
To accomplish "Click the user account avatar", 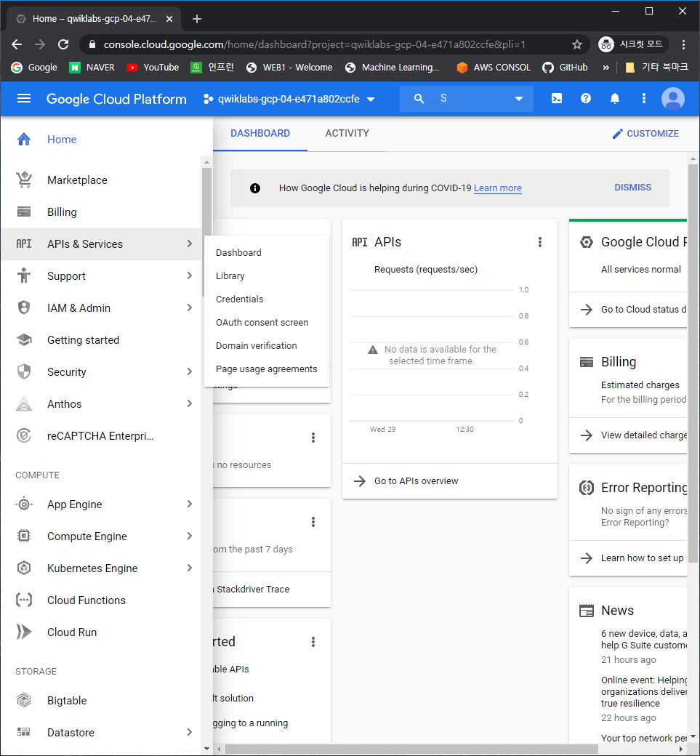I will point(673,99).
